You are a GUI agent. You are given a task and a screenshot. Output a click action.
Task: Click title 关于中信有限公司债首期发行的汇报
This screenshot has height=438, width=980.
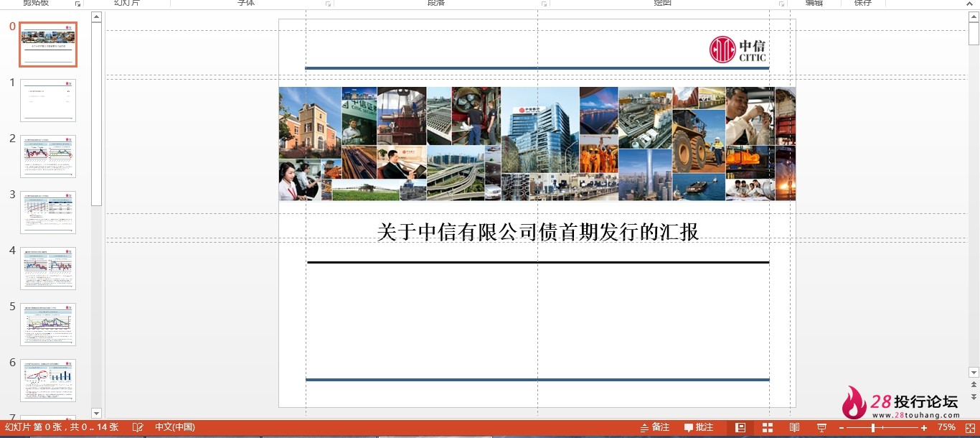pos(538,232)
